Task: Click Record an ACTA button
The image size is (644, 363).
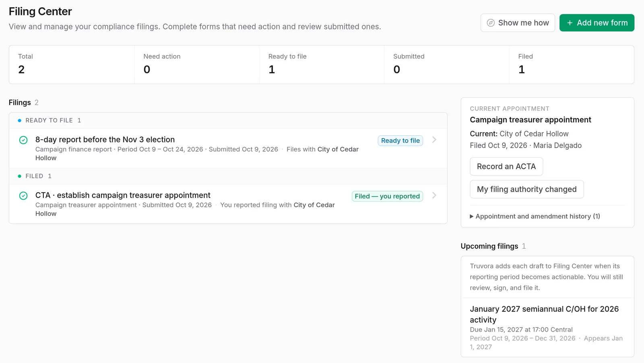Action: point(506,167)
